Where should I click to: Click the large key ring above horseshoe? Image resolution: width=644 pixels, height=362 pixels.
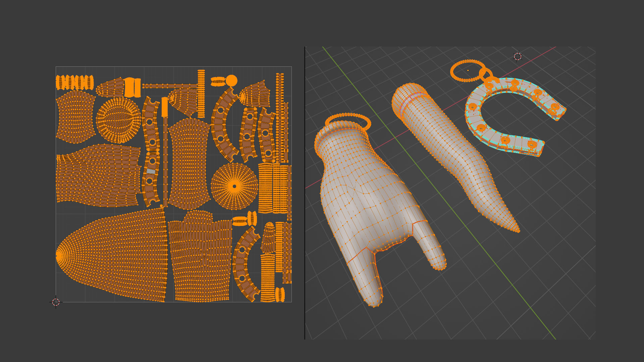(467, 71)
